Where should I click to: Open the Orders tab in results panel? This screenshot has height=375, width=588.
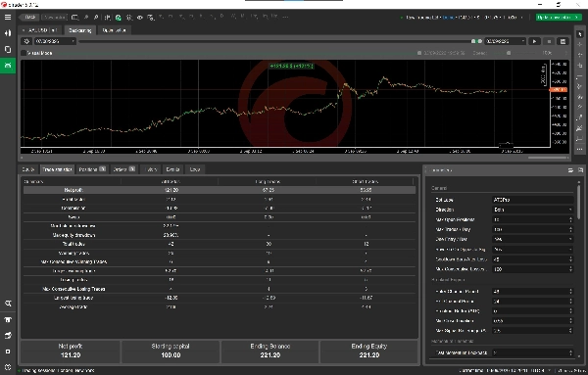tap(123, 169)
